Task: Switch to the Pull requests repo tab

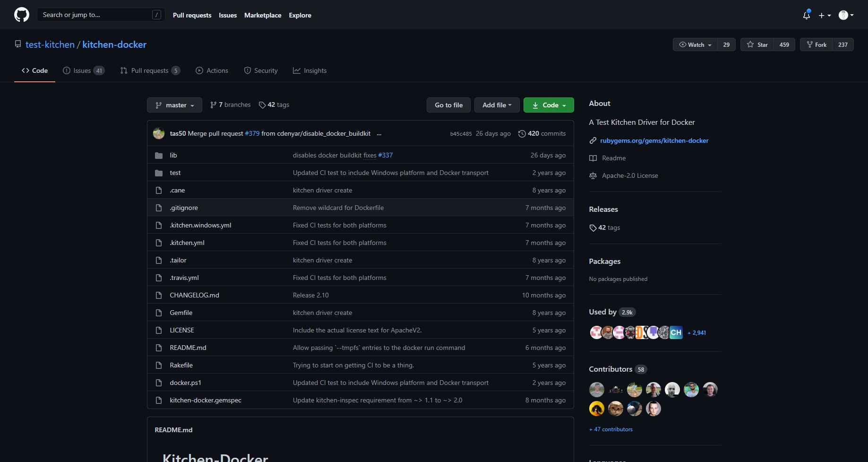Action: pos(150,70)
